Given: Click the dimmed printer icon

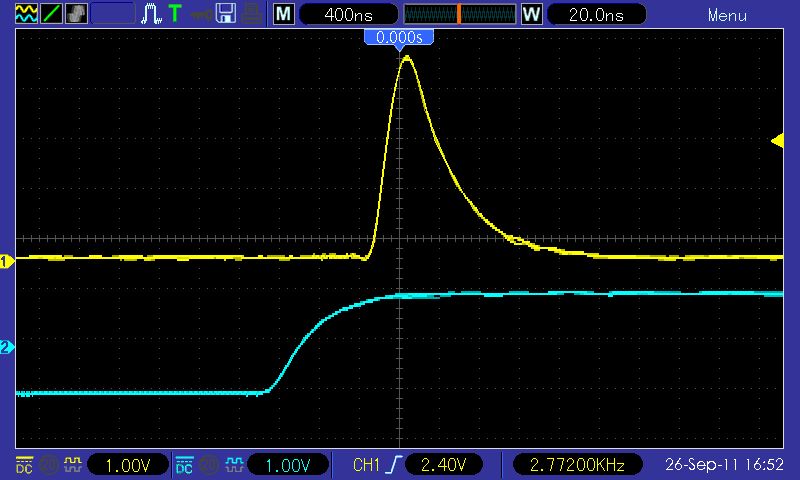Looking at the screenshot, I should point(252,14).
